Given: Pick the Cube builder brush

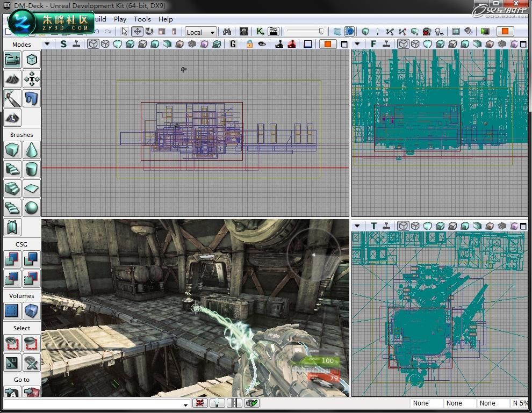Looking at the screenshot, I should click(x=12, y=150).
